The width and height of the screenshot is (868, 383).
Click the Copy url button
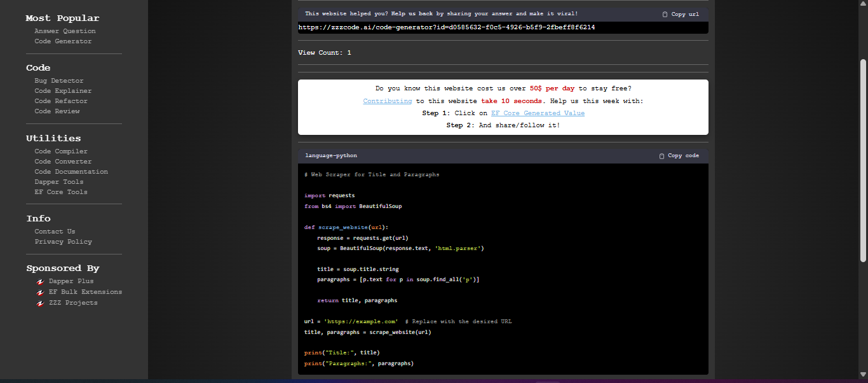(x=680, y=14)
